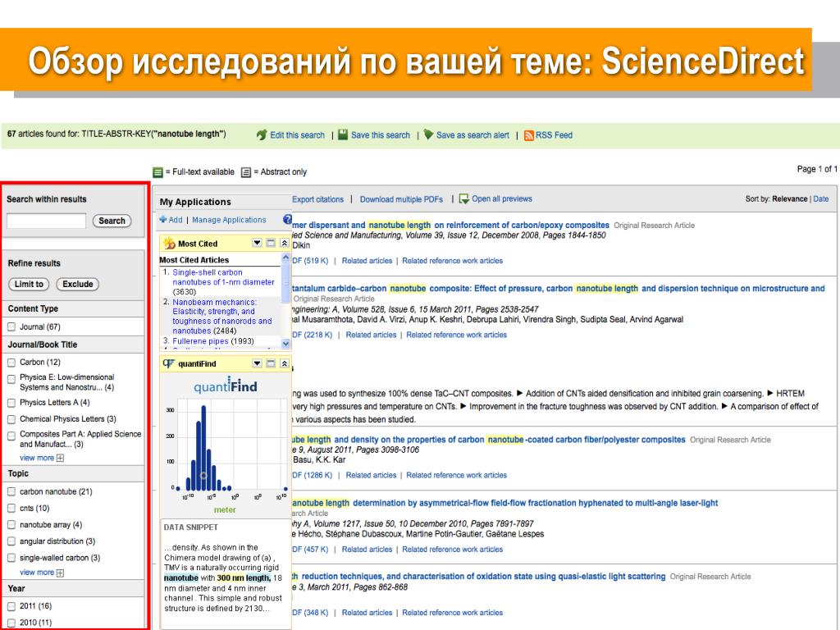The height and width of the screenshot is (630, 840).
Task: Open the Manage Applications link
Action: pos(229,220)
